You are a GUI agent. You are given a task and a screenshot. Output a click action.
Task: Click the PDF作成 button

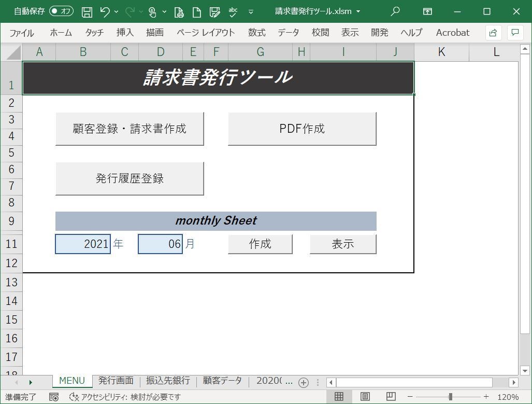click(302, 129)
